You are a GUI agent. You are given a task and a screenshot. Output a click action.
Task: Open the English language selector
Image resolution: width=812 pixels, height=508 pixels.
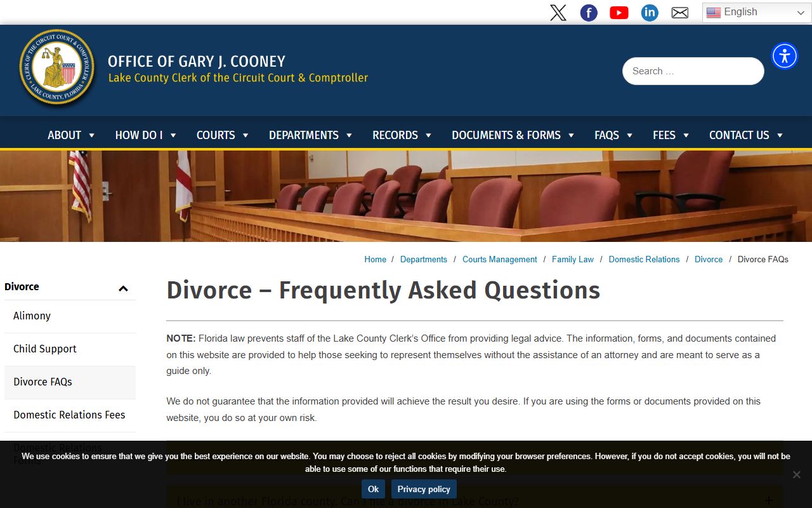757,13
